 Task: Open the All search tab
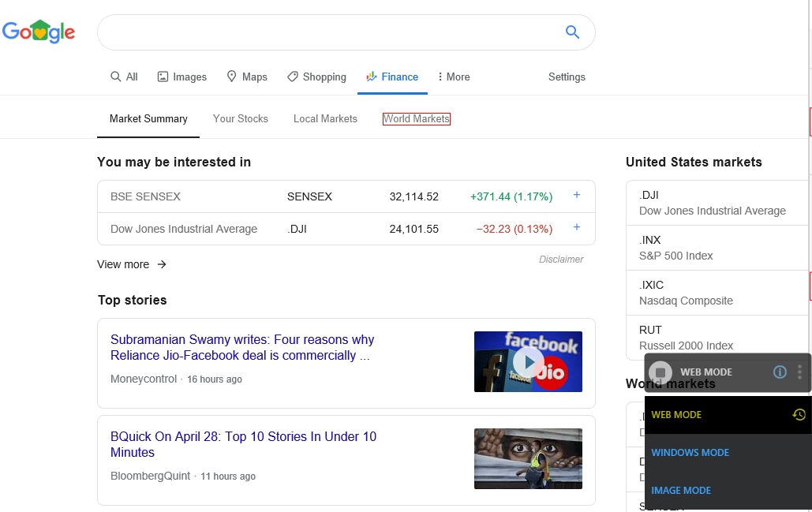125,77
